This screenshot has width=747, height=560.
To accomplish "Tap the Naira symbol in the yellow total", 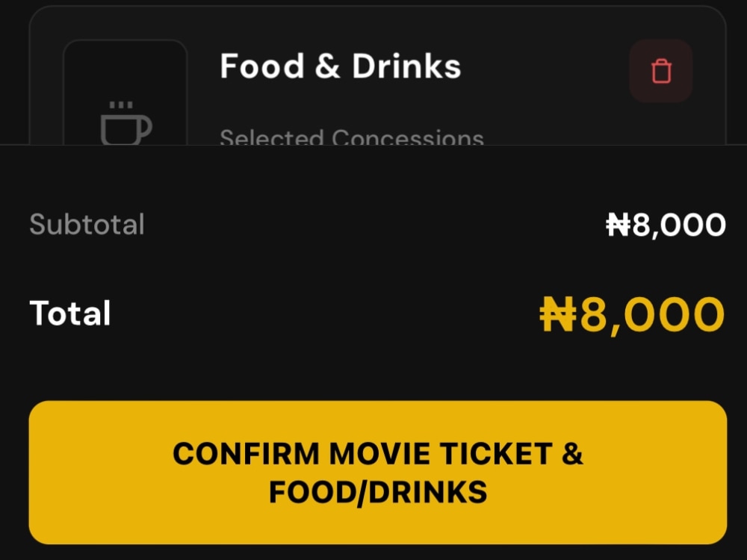I will click(557, 314).
